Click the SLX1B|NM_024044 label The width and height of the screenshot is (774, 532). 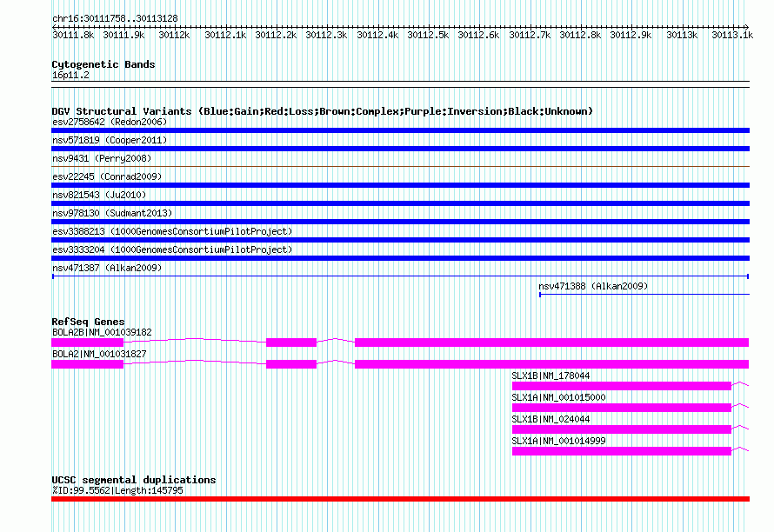[x=550, y=419]
